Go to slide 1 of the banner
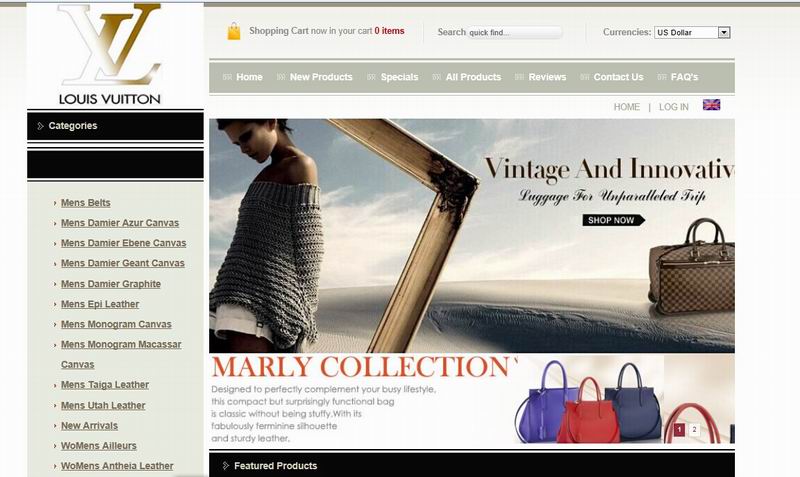 (679, 430)
